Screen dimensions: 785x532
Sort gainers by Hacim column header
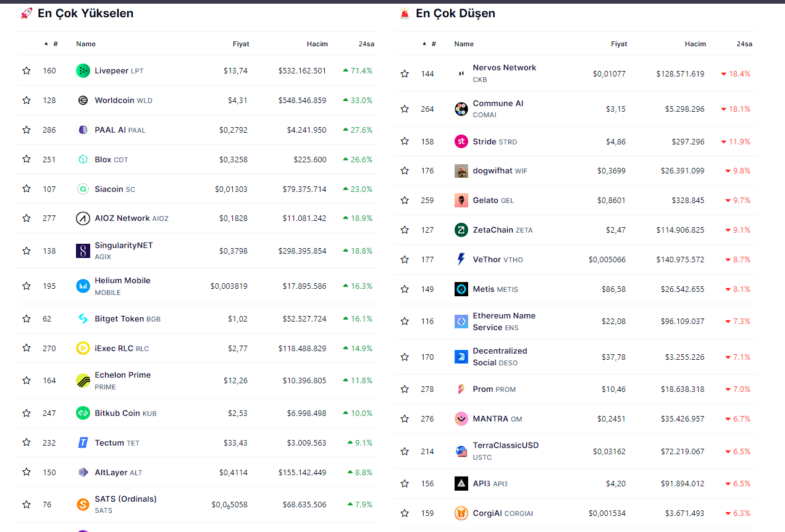coord(317,44)
